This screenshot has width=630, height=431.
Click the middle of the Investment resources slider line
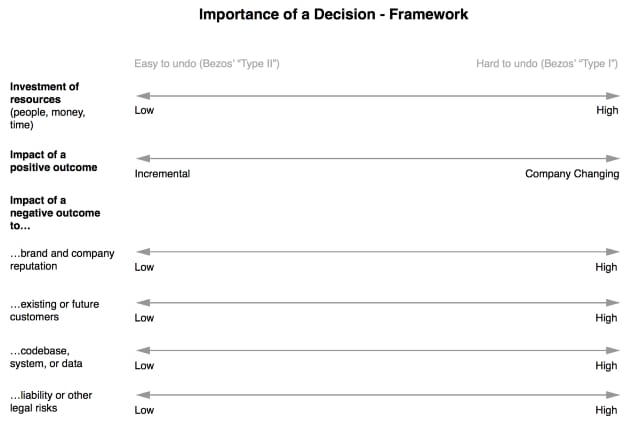coord(378,96)
